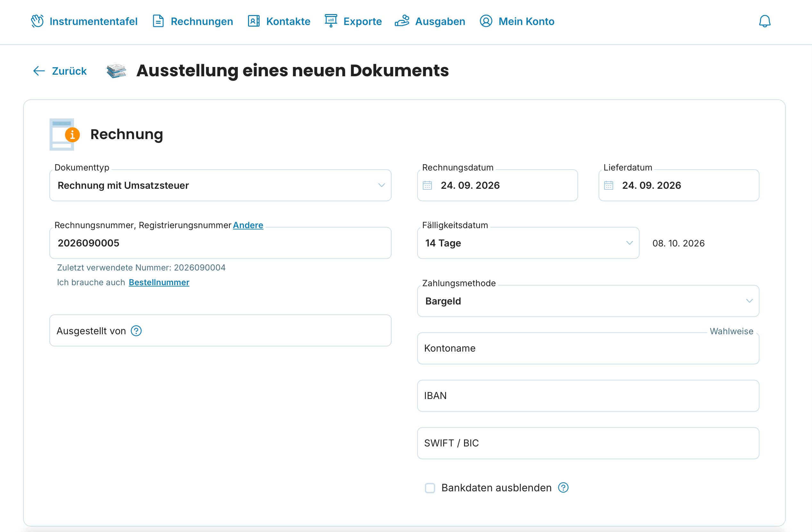Click the Wahlweise label
Viewport: 812px width, 532px height.
pos(732,331)
